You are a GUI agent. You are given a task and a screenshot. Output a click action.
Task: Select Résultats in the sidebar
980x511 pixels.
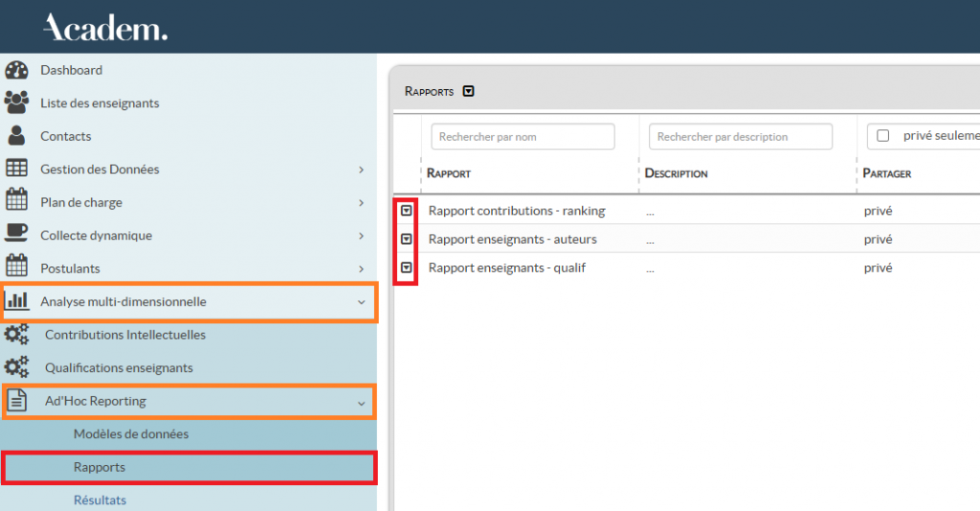[100, 500]
